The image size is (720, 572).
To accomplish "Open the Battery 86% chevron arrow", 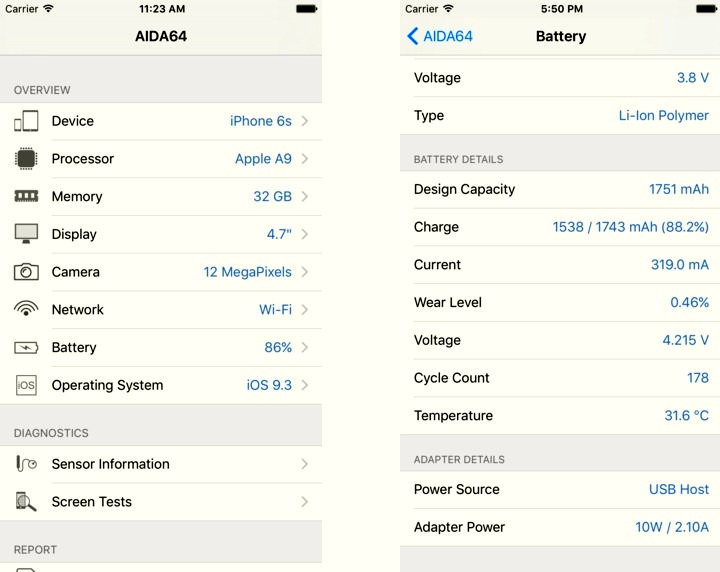I will pyautogui.click(x=304, y=348).
